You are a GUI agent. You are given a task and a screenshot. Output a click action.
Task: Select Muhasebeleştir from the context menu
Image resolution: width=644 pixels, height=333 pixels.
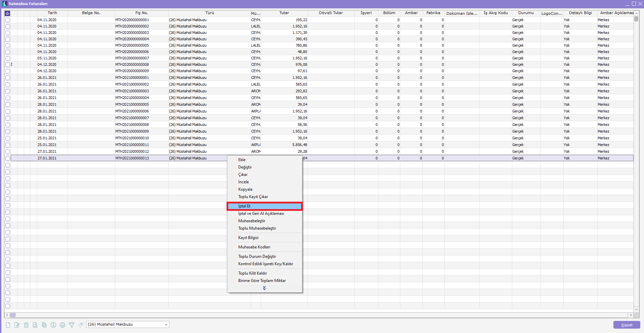click(252, 221)
